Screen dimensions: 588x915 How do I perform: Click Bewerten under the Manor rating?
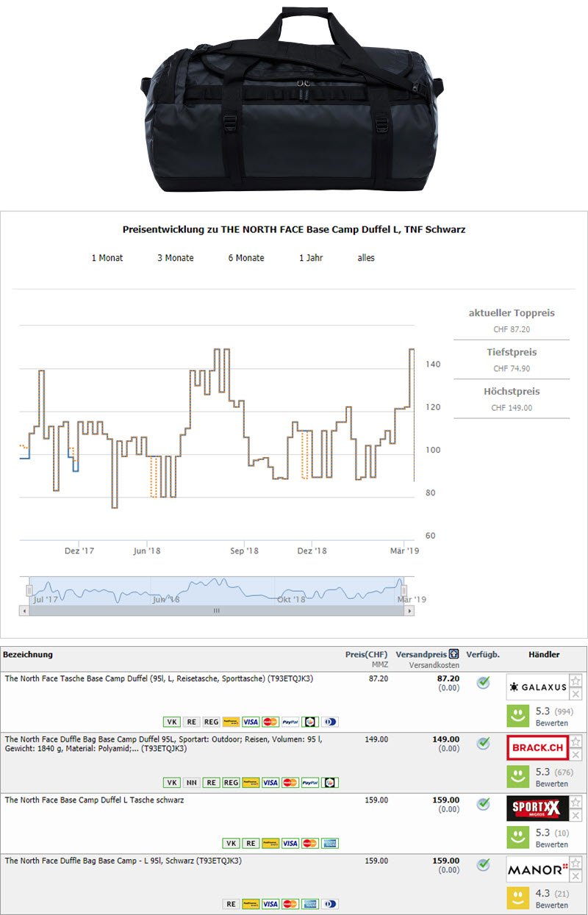[551, 905]
